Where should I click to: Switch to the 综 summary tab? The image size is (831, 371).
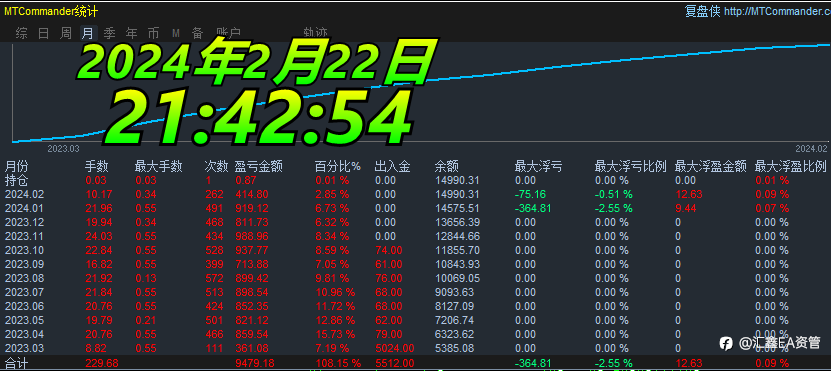[22, 33]
